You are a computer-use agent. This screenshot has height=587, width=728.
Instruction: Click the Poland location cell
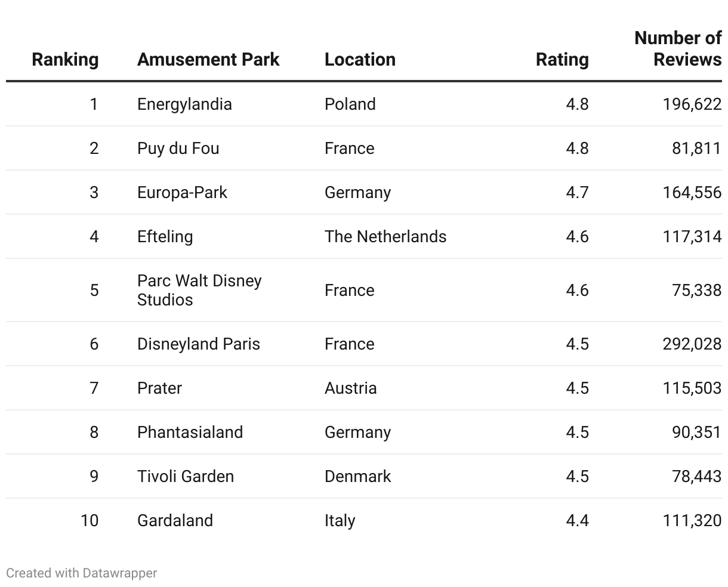[x=350, y=104]
